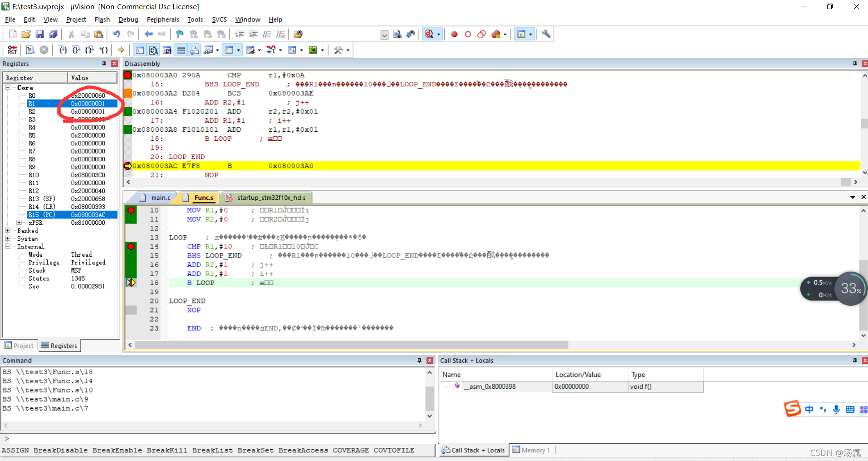This screenshot has width=868, height=461.
Task: Open the Analysis Windows dropdown arrow
Action: click(280, 50)
